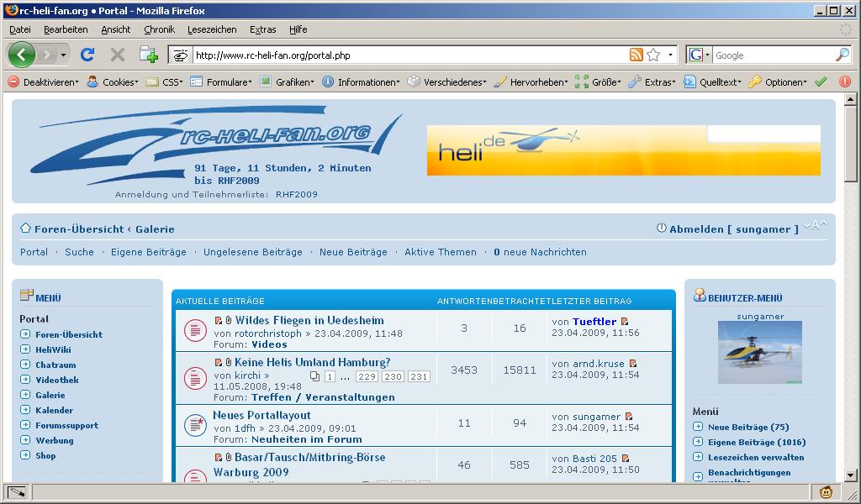Open the Bearbeiten menu
Image resolution: width=861 pixels, height=504 pixels.
click(x=66, y=29)
